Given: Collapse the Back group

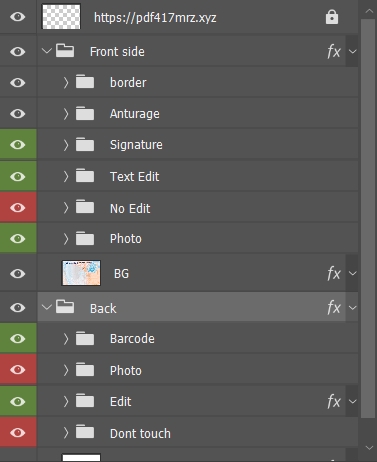Looking at the screenshot, I should (47, 307).
